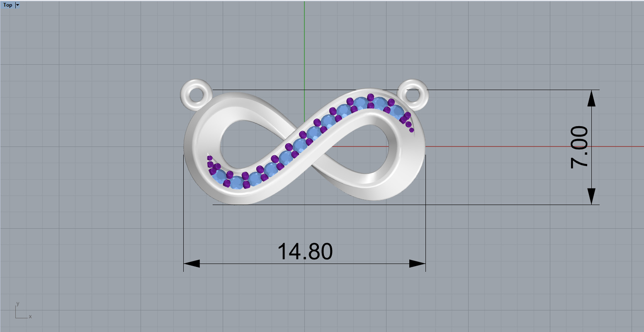Viewport: 644px width, 332px height.
Task: Click the Top viewport title label
Action: click(8, 5)
